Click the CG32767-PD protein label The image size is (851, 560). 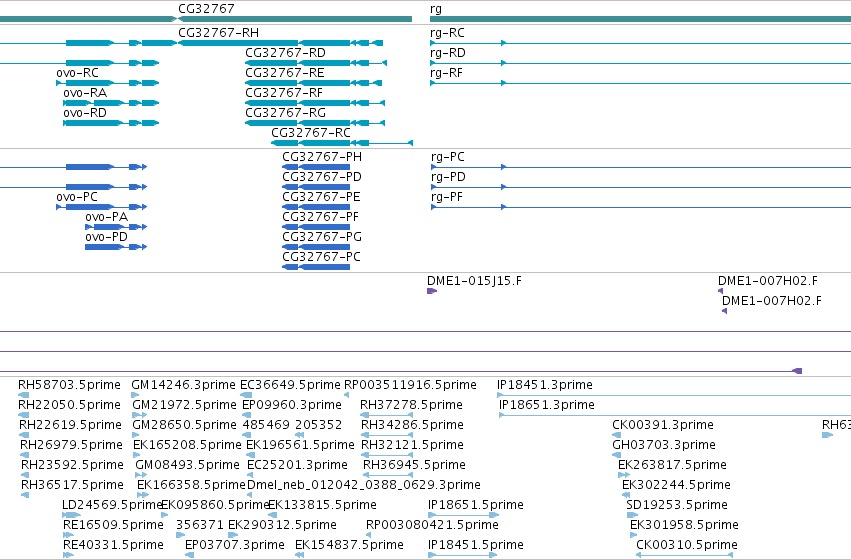[322, 177]
